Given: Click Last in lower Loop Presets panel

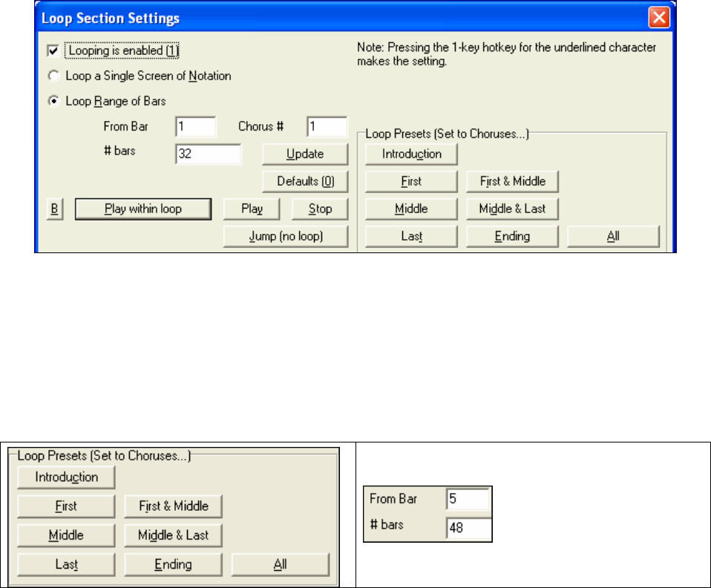Looking at the screenshot, I should (66, 564).
